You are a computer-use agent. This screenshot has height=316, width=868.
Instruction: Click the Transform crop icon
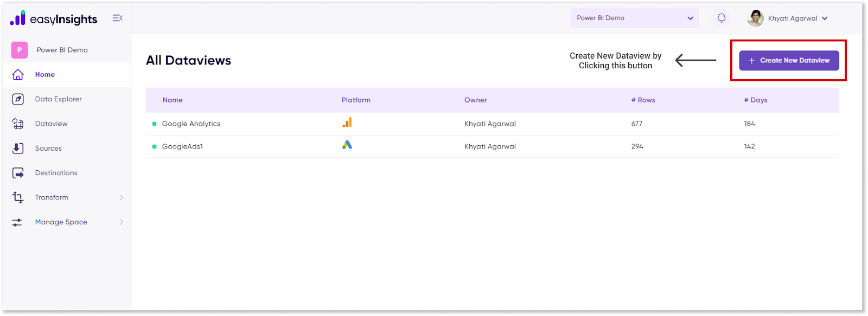(18, 197)
